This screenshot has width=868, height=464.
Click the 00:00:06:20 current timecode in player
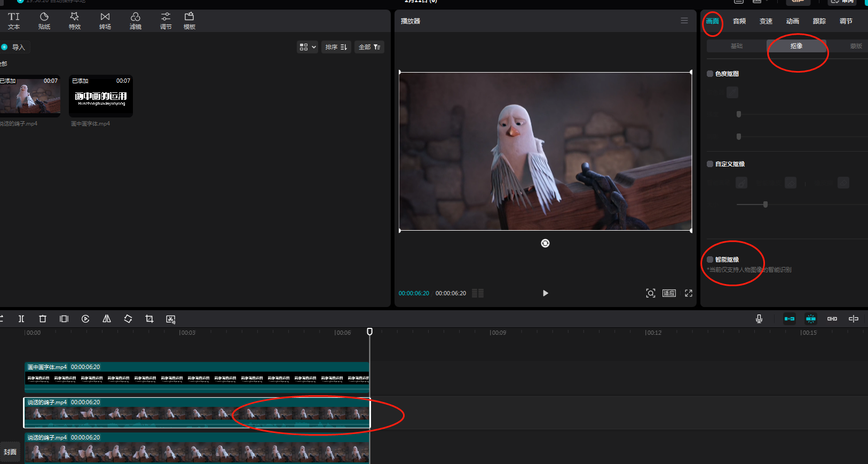click(x=414, y=293)
